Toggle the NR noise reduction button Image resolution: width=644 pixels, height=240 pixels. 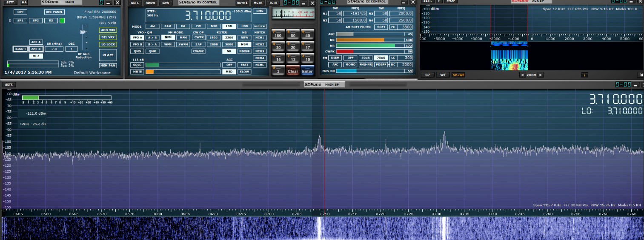229,51
